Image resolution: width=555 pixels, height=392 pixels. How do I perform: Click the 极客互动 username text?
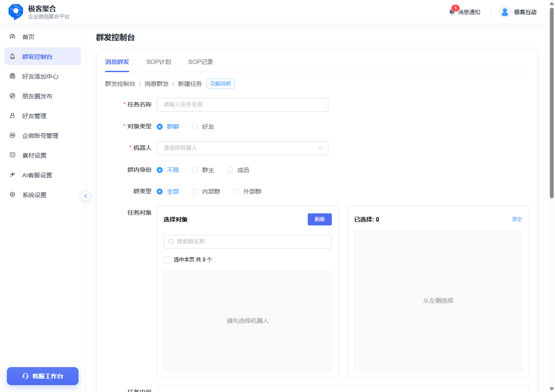click(x=525, y=12)
